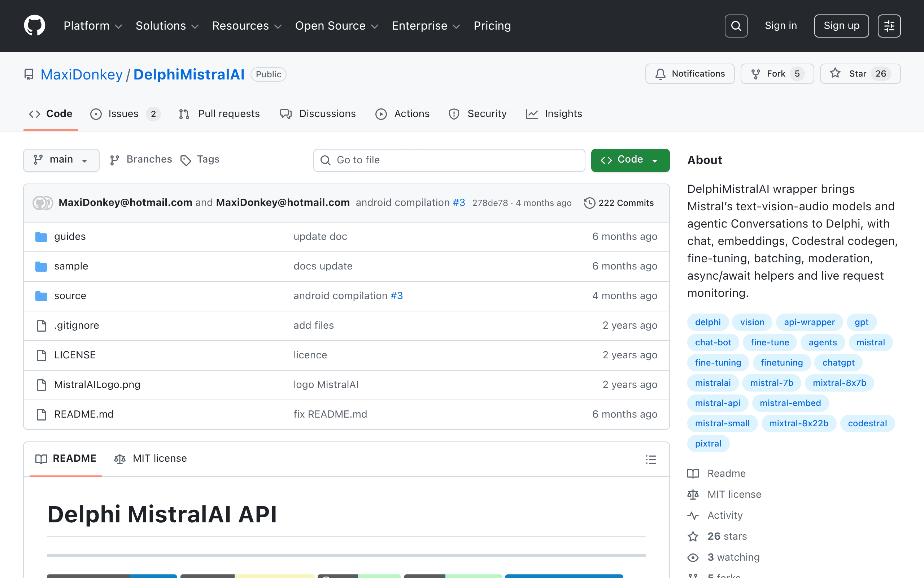This screenshot has width=924, height=578.
Task: Open the appearance settings sliders icon
Action: click(889, 26)
